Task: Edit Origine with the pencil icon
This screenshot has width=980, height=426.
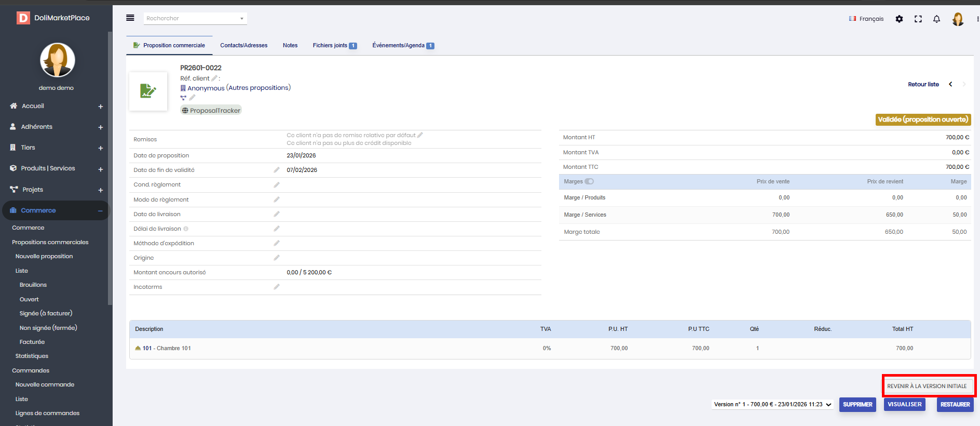Action: tap(277, 258)
